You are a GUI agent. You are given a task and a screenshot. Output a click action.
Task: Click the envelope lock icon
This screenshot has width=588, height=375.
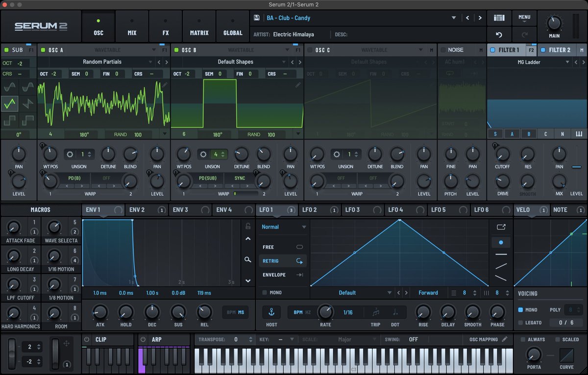click(x=248, y=226)
